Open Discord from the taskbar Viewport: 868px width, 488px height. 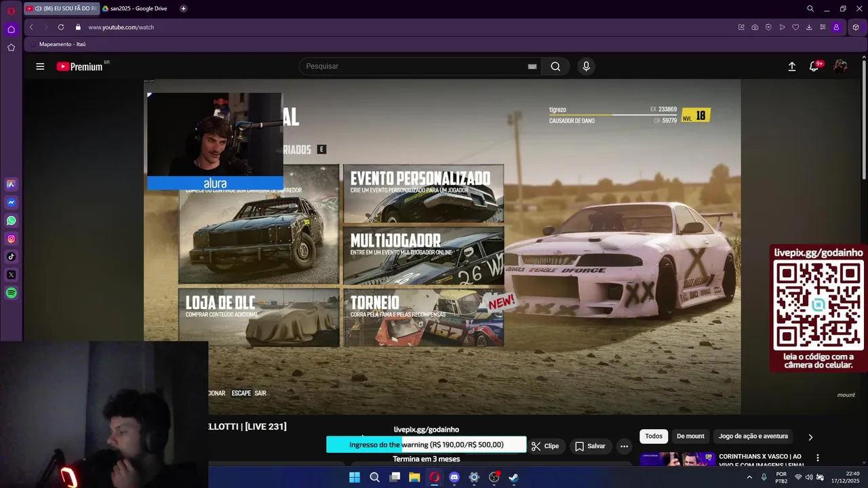pyautogui.click(x=454, y=477)
